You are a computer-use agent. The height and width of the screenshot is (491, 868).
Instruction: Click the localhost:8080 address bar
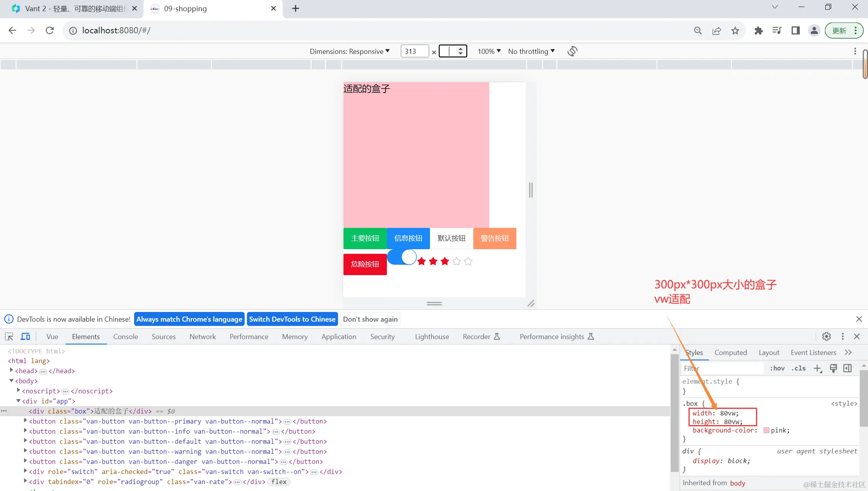[376, 31]
